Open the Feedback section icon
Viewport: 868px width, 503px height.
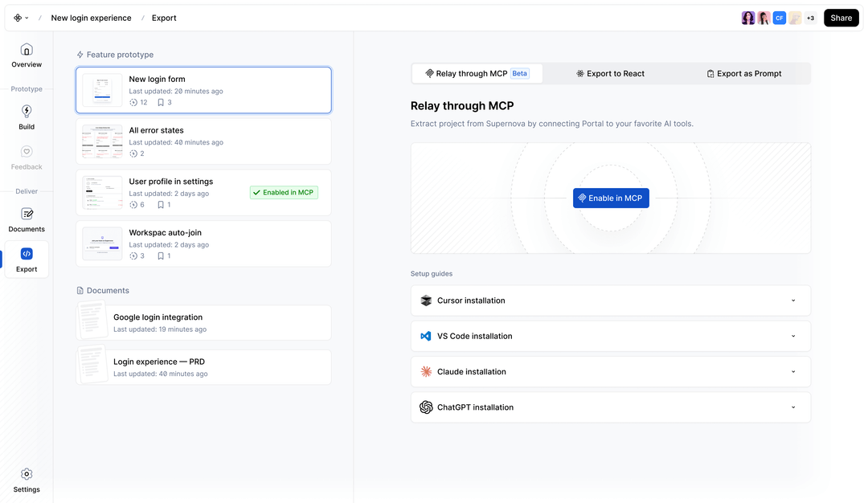click(x=27, y=151)
